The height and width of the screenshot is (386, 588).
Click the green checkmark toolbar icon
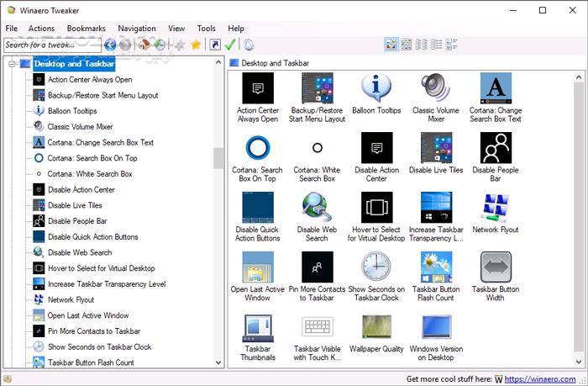230,45
